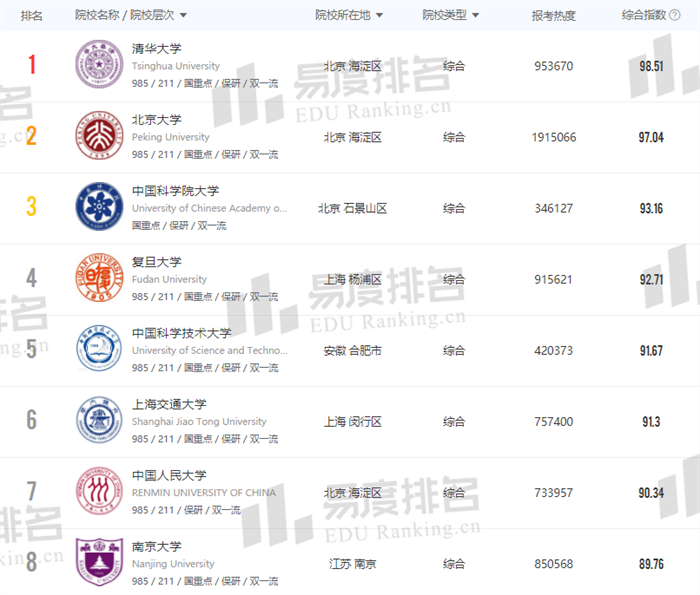
Task: Click the 报考热度 value 346127
Action: pos(554,208)
